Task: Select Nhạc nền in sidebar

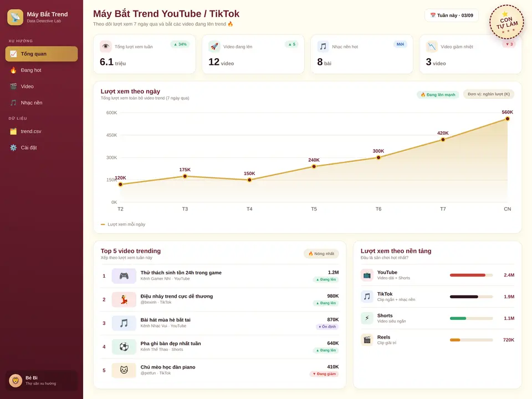Action: coord(42,103)
